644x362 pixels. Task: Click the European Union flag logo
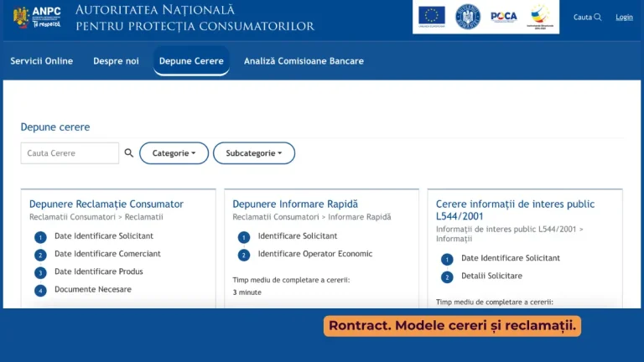click(431, 17)
